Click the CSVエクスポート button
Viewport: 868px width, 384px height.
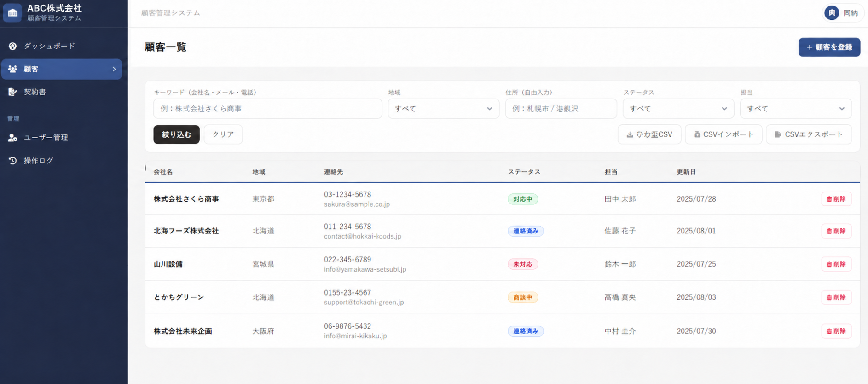pos(809,134)
